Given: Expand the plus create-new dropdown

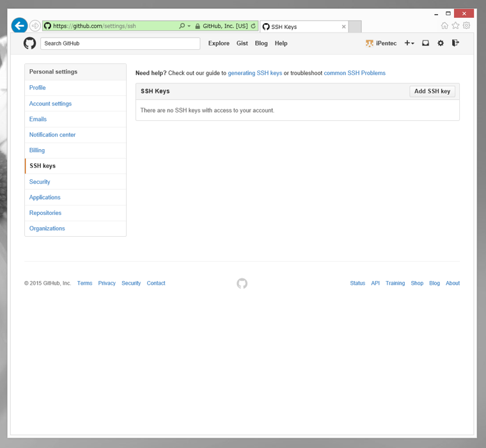Looking at the screenshot, I should (409, 43).
